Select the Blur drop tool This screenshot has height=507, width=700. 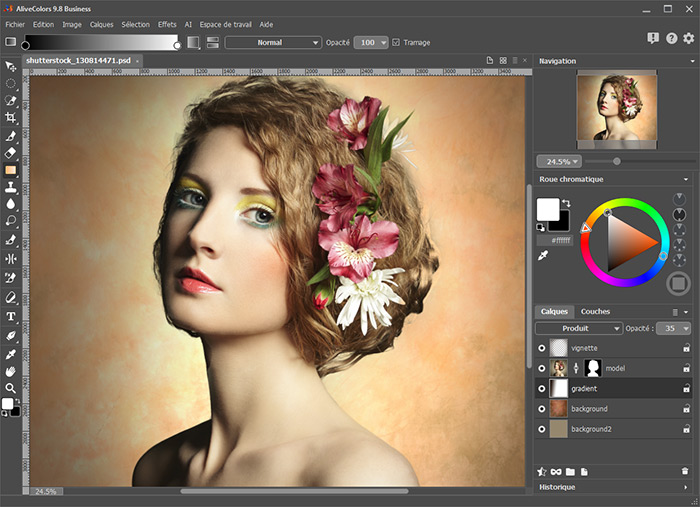point(10,204)
